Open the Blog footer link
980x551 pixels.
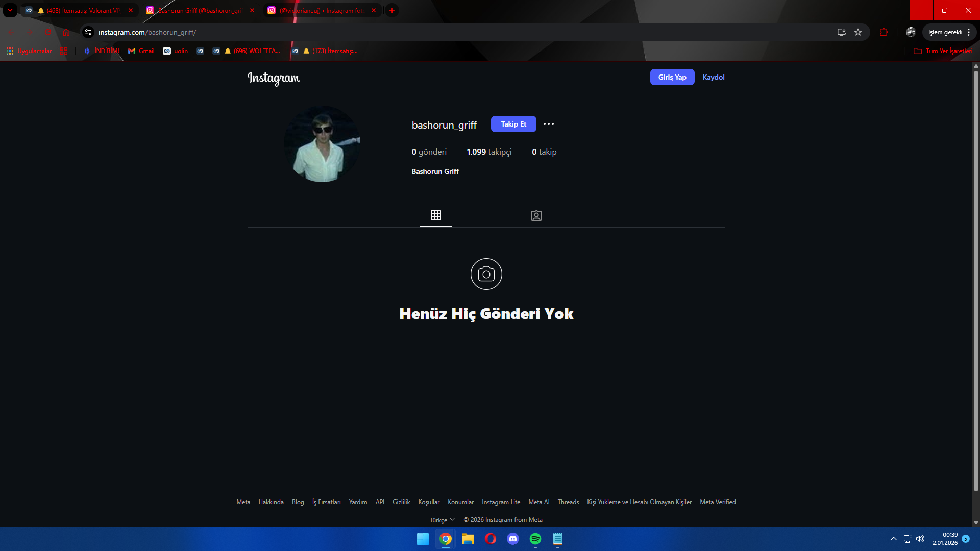coord(298,502)
